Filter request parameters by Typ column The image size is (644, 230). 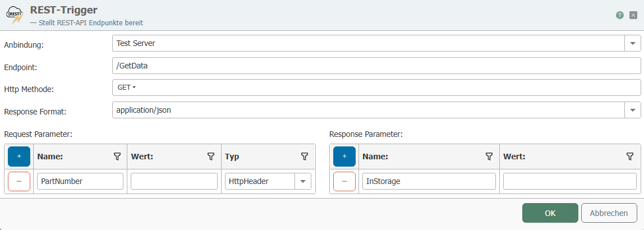[x=305, y=157]
